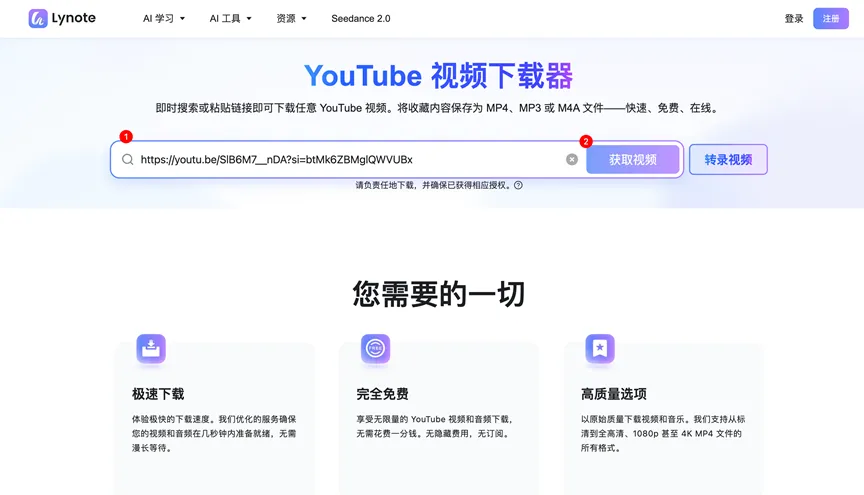The width and height of the screenshot is (864, 495).
Task: Expand the AI 学习 dropdown arrow
Action: point(182,19)
